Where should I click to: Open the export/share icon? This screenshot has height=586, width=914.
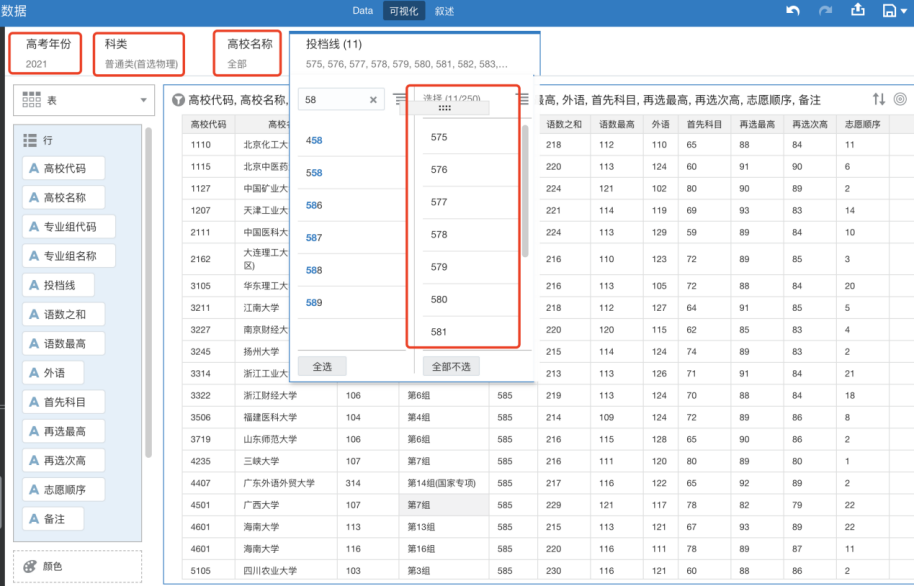[x=858, y=10]
